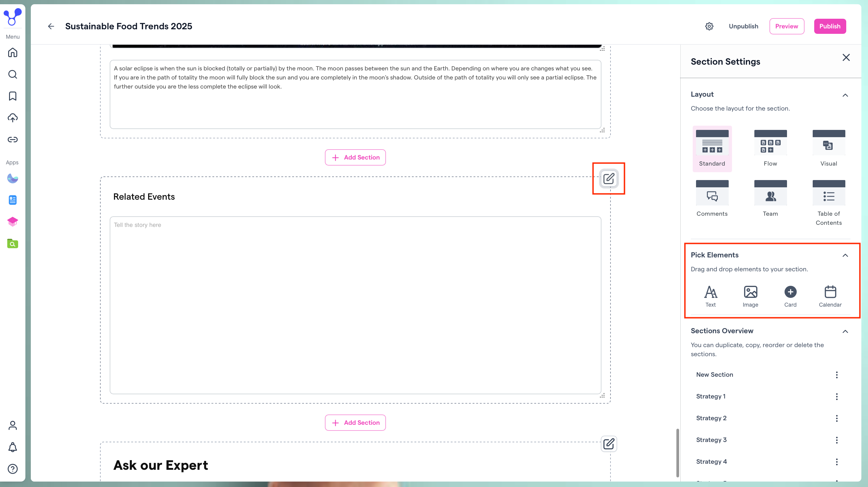Open the Search icon in sidebar
This screenshot has width=868, height=487.
point(12,74)
